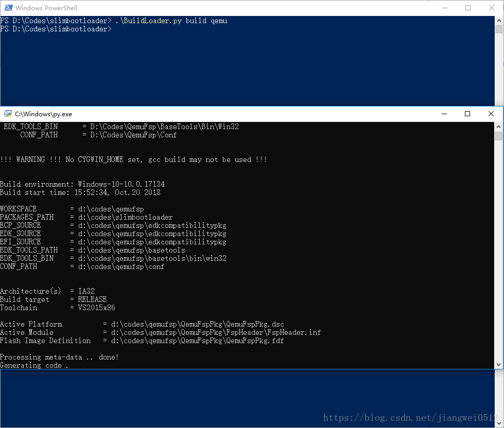Click lowercase WORKSPACE 'd:\codes\qemufsp' value

coord(111,209)
